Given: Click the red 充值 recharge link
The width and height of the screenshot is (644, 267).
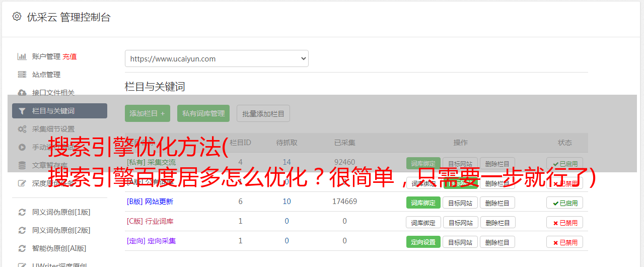Looking at the screenshot, I should click(69, 56).
